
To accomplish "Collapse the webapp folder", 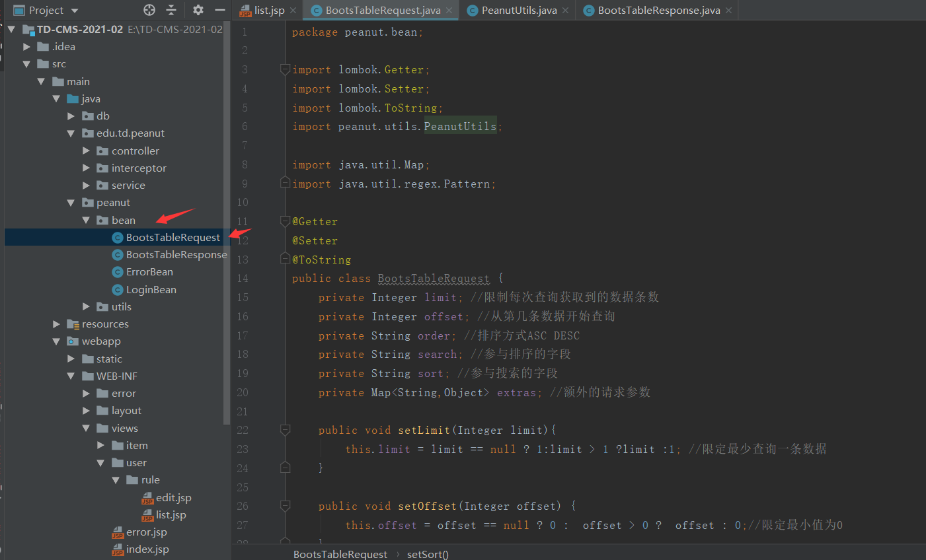I will 56,341.
